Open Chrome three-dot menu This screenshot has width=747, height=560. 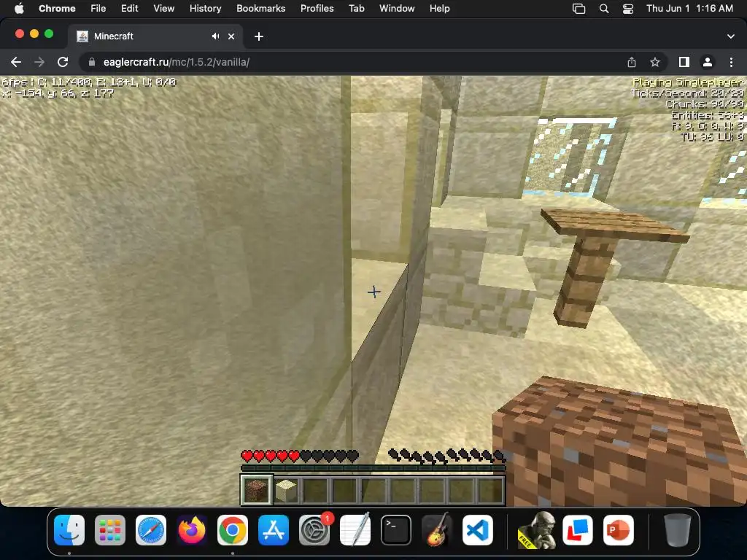[731, 62]
